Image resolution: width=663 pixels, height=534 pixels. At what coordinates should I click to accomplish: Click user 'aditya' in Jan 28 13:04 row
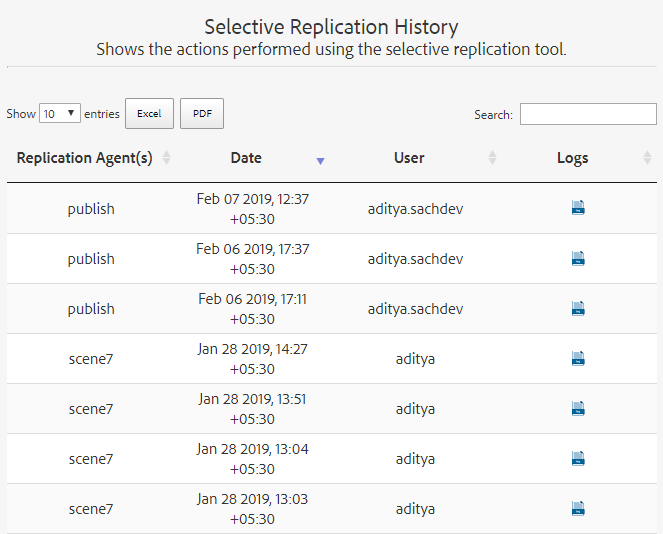tap(415, 459)
